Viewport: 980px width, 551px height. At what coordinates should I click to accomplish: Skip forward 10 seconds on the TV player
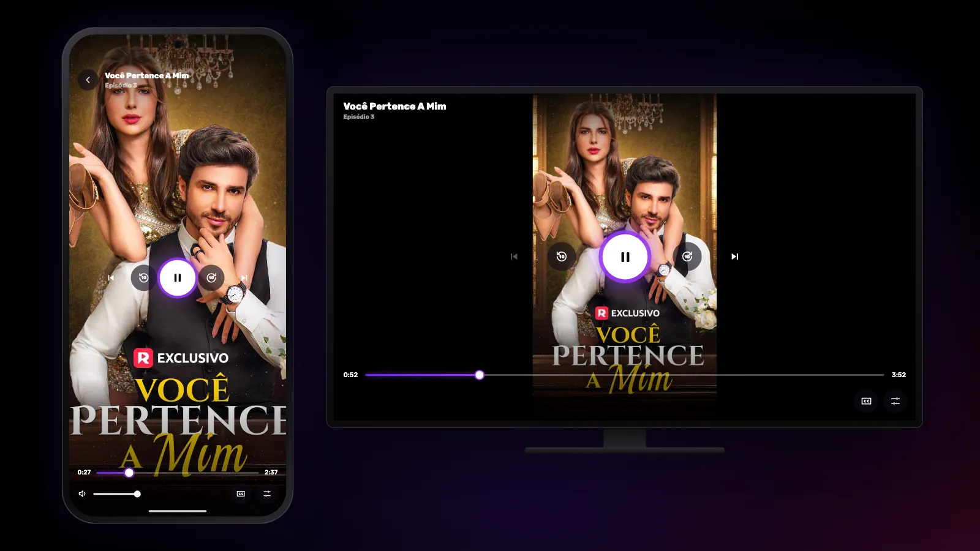pyautogui.click(x=687, y=257)
